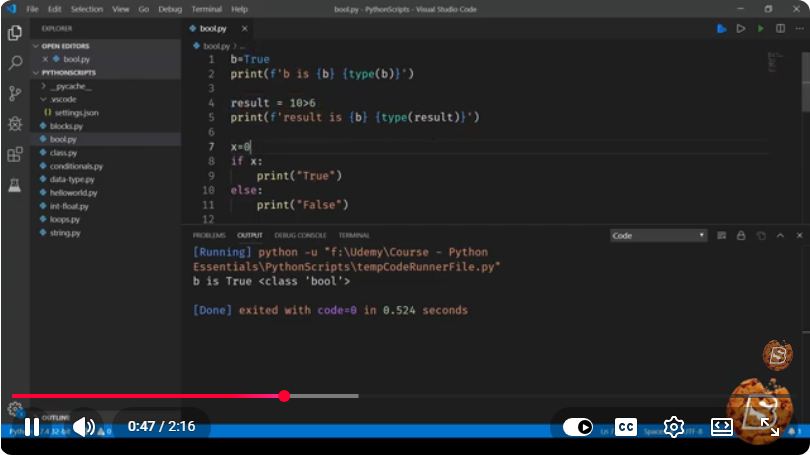Expand the __pycache__ folder

click(x=70, y=86)
